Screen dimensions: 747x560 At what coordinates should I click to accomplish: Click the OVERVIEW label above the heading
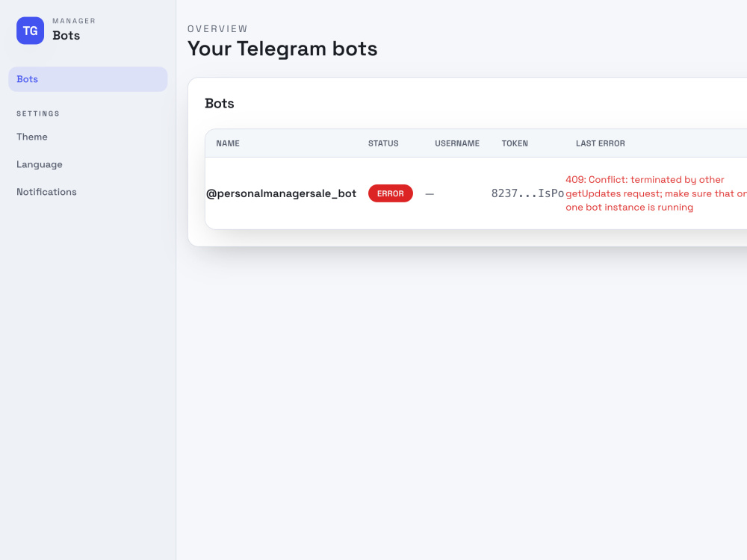(x=217, y=28)
